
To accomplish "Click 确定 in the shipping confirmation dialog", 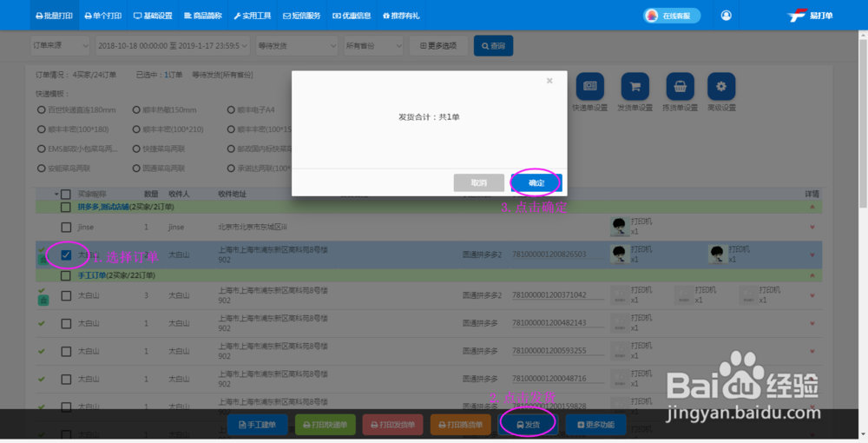I will click(x=536, y=182).
